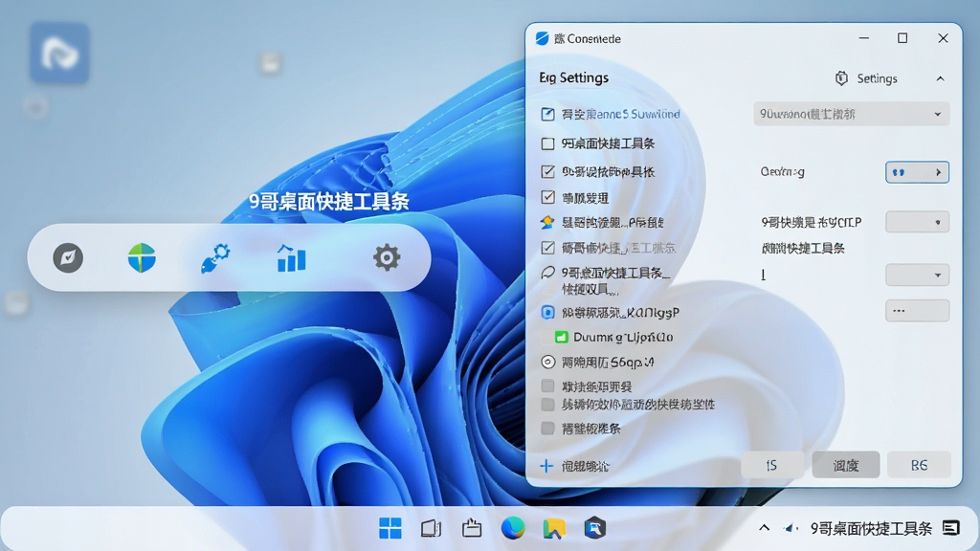The width and height of the screenshot is (980, 551).
Task: Select the radio button beside S6qp.M
Action: [x=547, y=363]
